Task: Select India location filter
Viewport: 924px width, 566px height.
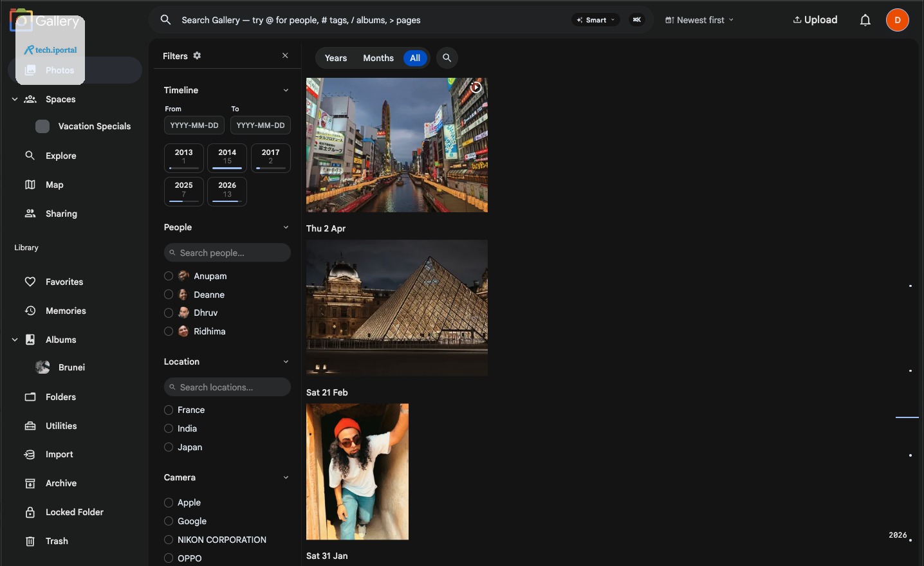Action: coord(169,428)
